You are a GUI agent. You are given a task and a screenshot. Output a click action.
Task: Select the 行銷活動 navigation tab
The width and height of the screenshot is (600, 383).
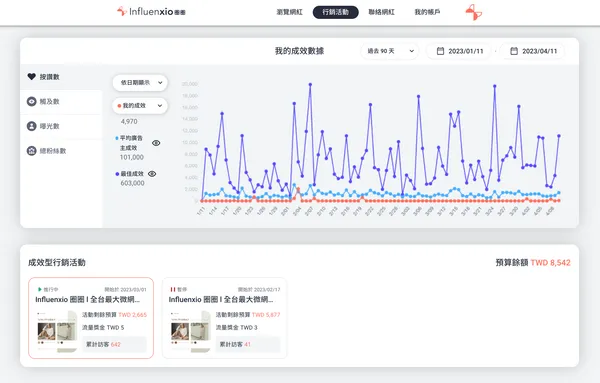click(336, 12)
